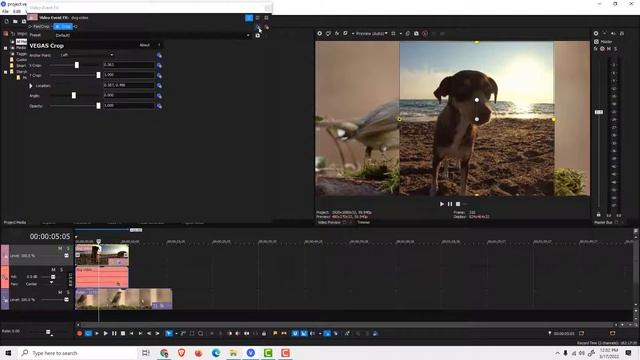Viewport: 640px width, 360px height.
Task: Solo the Master bus
Action: (x=615, y=49)
